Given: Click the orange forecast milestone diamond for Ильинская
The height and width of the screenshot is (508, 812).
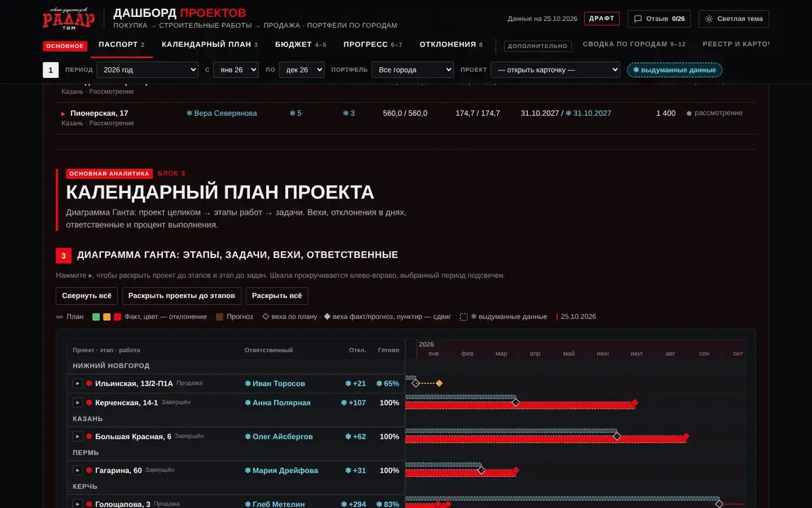Looking at the screenshot, I should 439,383.
